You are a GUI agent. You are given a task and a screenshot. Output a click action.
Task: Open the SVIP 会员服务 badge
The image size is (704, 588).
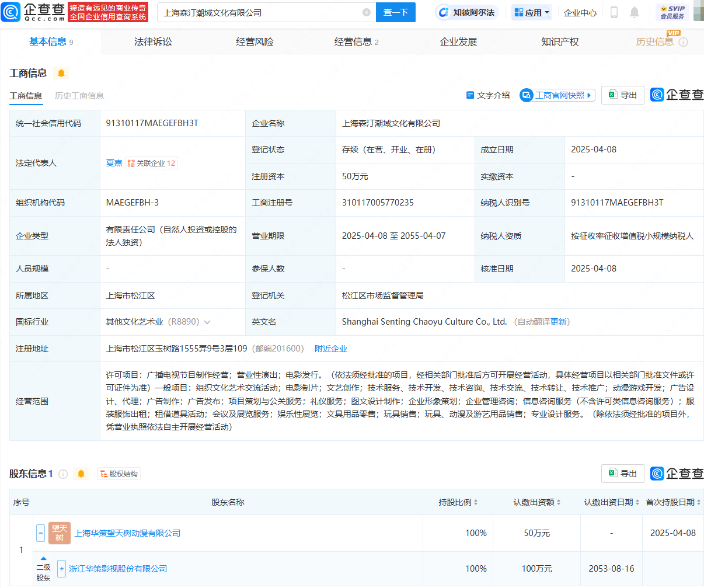[672, 12]
